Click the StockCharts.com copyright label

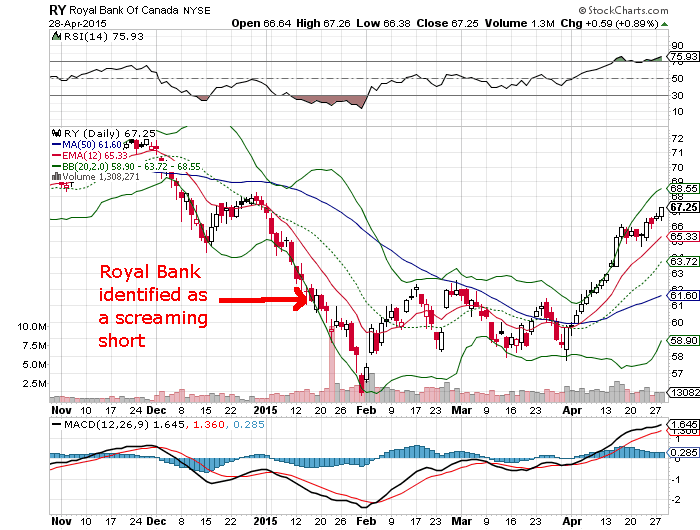pos(624,10)
